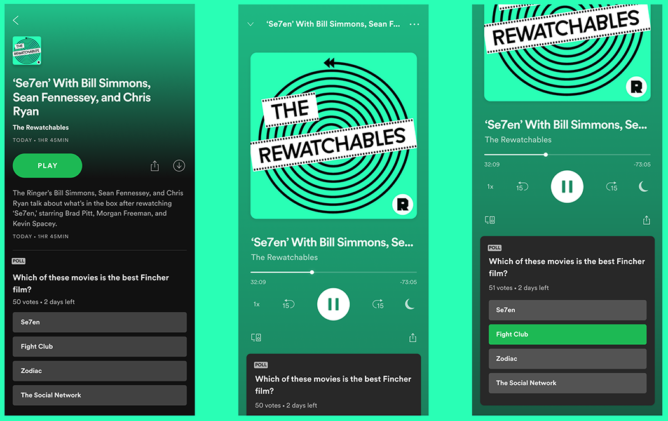This screenshot has width=668, height=421.
Task: Open devices icon in right player
Action: click(490, 220)
